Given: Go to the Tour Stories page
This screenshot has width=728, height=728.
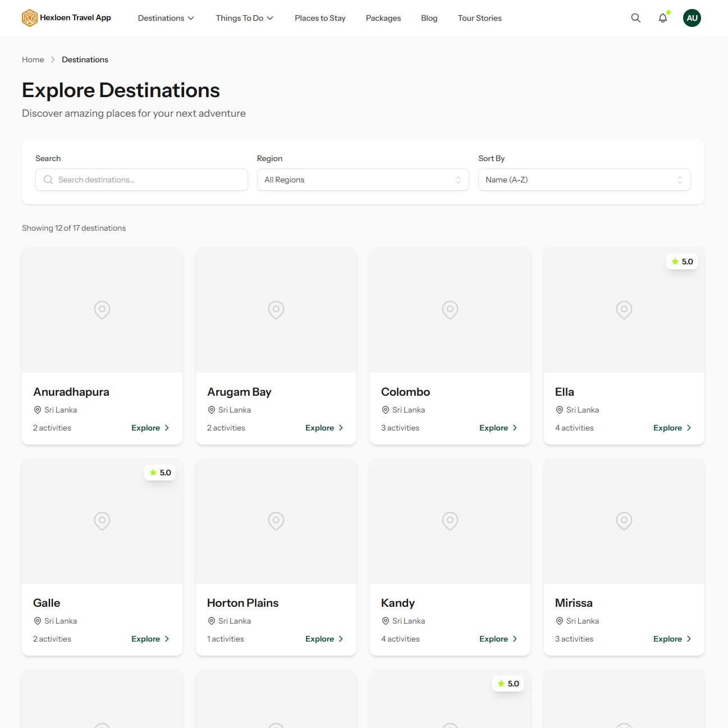Looking at the screenshot, I should pos(479,17).
